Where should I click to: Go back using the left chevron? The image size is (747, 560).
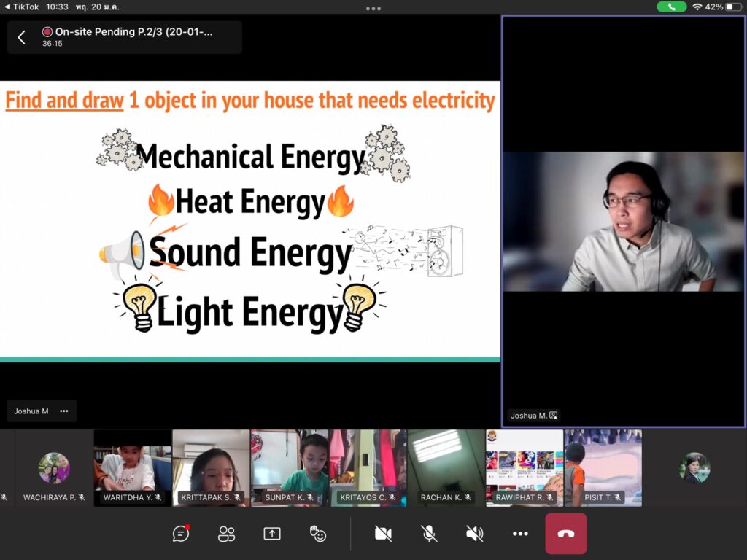click(x=21, y=37)
